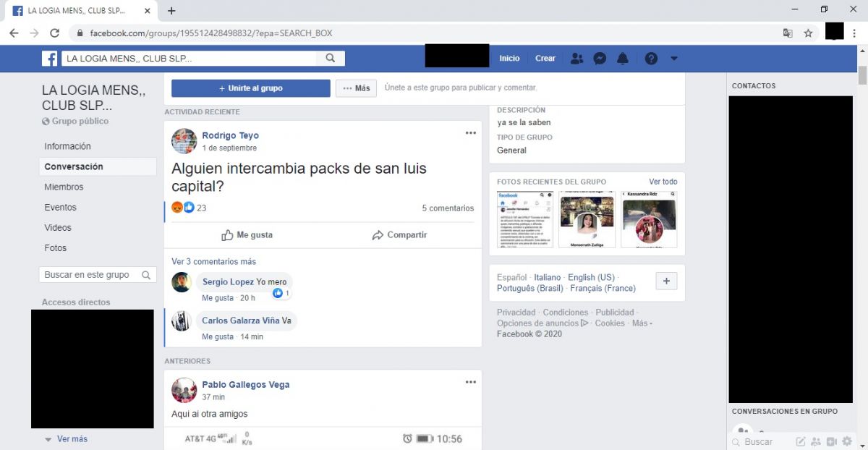Open Rodrigo Teyo's profile name link
The image size is (868, 450).
(x=230, y=135)
